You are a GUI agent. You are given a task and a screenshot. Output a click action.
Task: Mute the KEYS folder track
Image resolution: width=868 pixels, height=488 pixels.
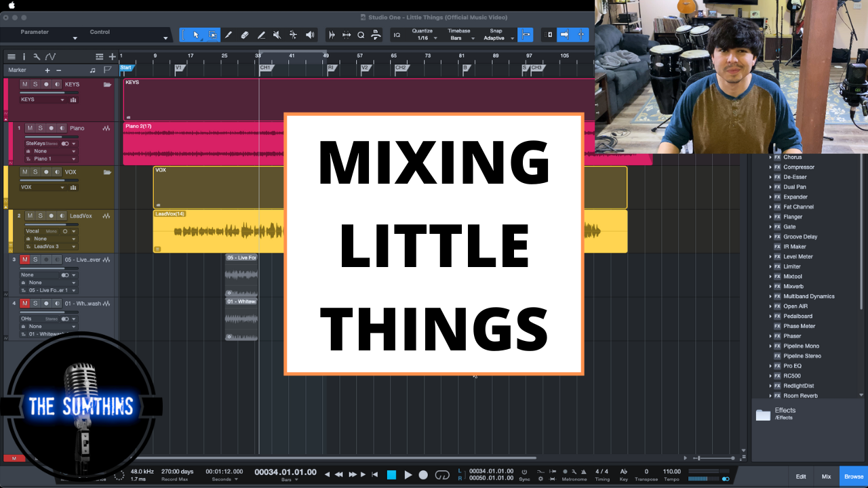(x=24, y=85)
